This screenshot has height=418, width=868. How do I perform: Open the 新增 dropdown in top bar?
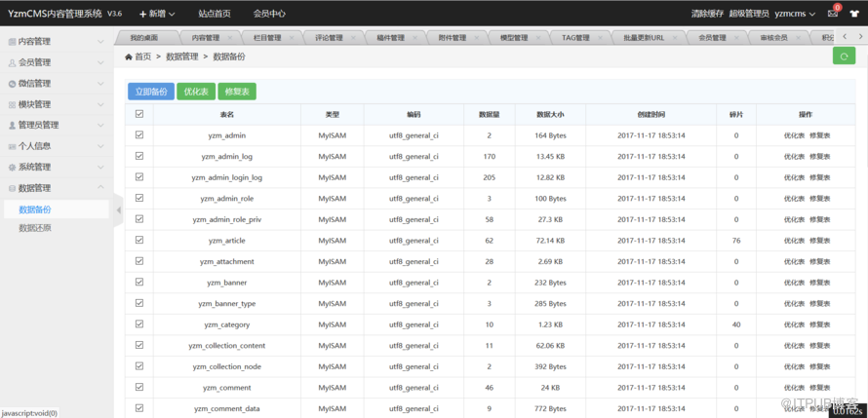tap(157, 14)
